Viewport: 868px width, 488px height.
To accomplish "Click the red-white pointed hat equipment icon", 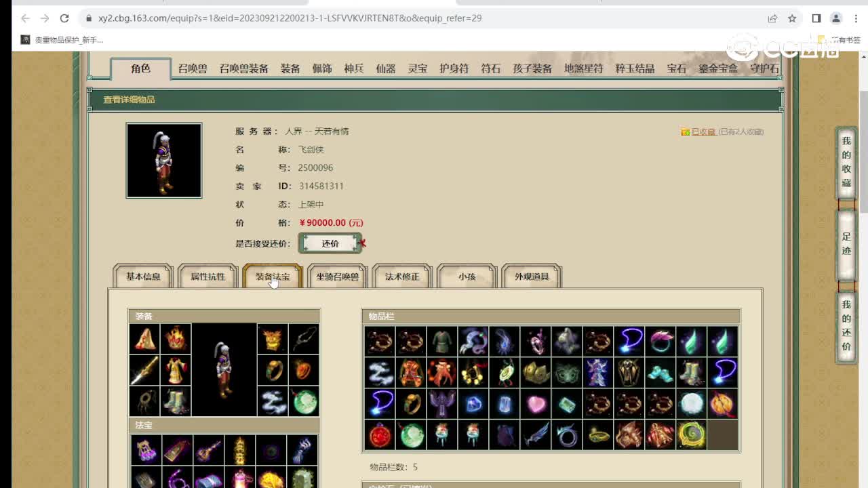I will (x=144, y=338).
